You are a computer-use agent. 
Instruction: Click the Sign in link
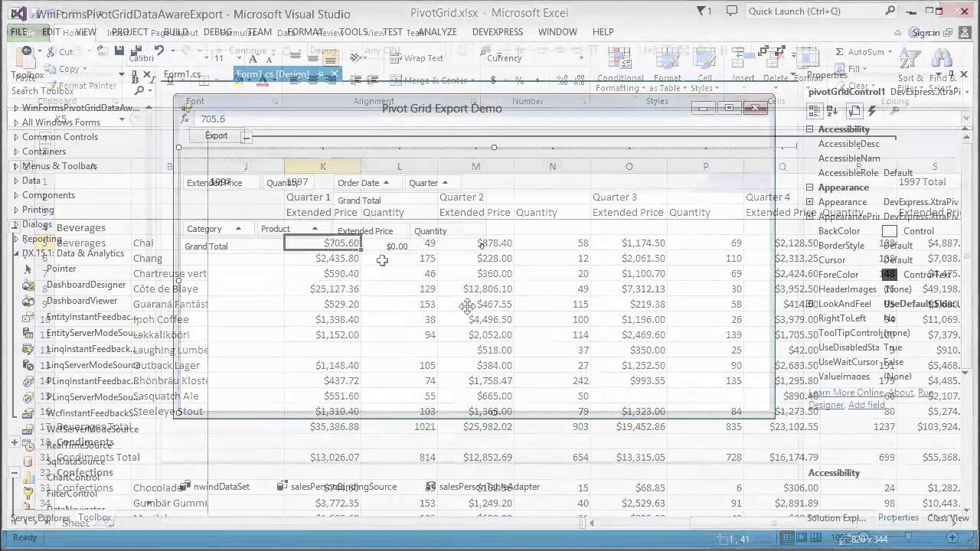[926, 32]
